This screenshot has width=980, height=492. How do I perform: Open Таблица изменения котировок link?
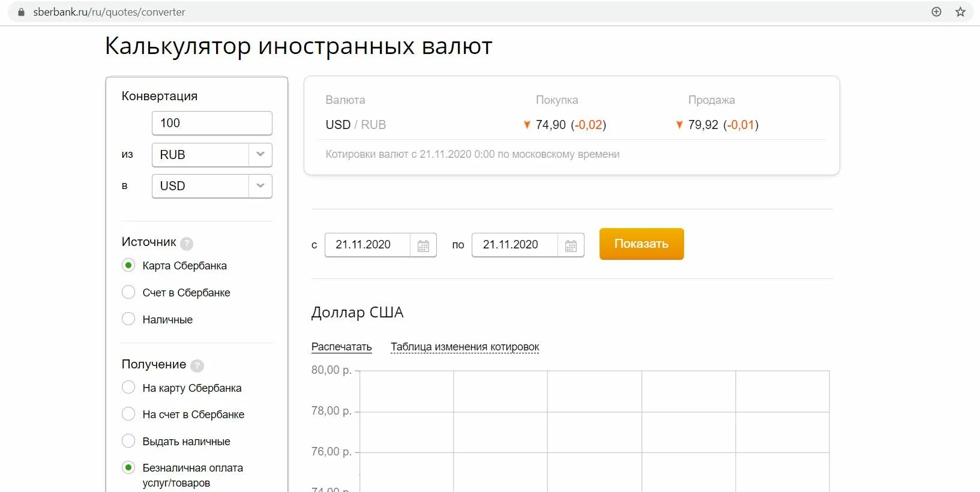tap(464, 347)
